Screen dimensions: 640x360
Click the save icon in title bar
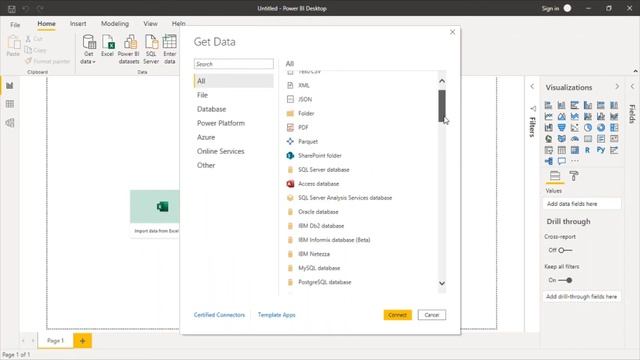tap(11, 9)
